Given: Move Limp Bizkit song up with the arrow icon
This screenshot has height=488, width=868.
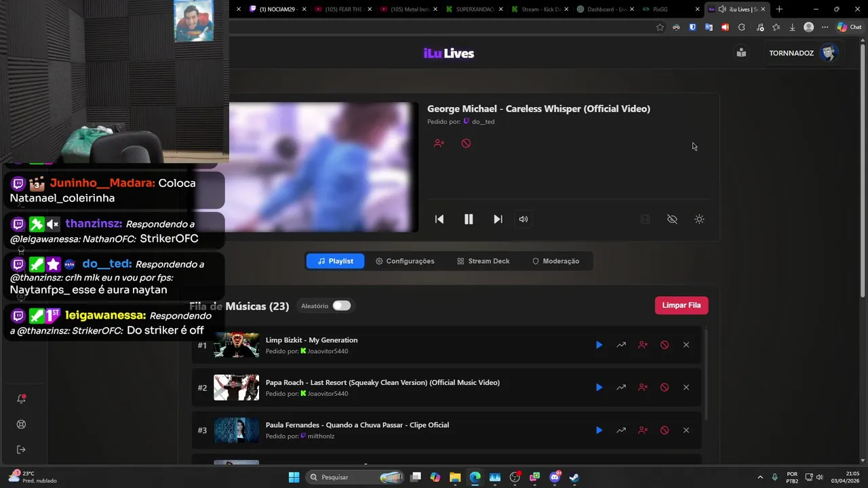Looking at the screenshot, I should coord(621,345).
